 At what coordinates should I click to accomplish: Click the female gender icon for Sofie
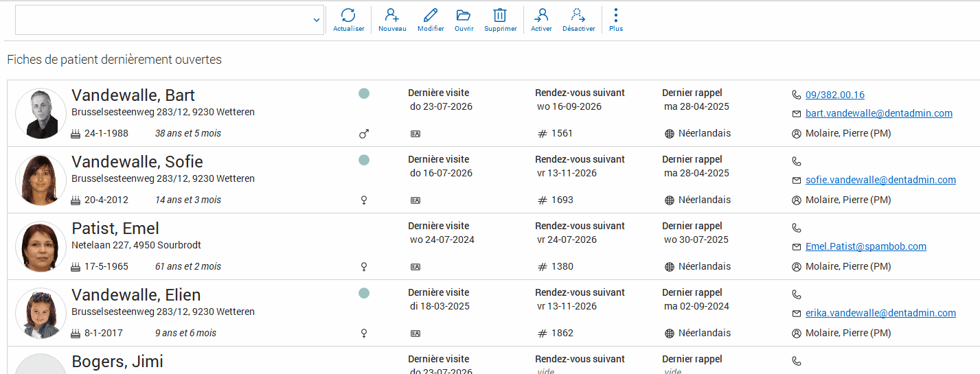[x=364, y=200]
